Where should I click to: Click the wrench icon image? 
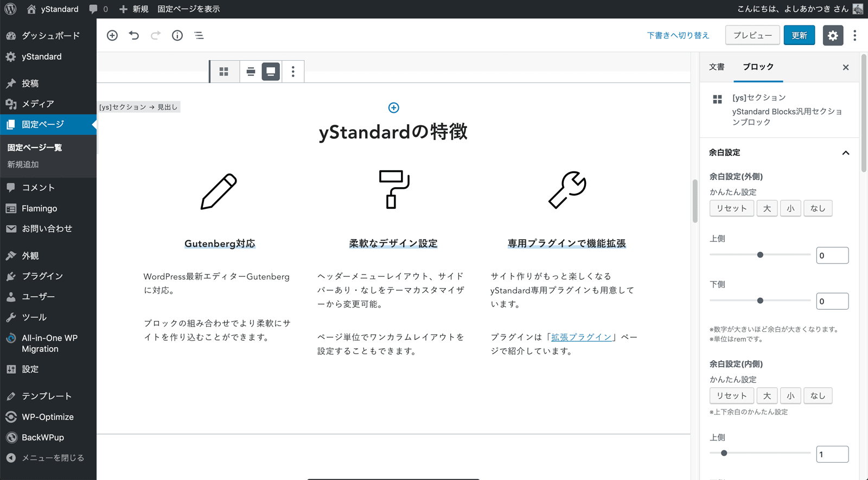coord(567,190)
